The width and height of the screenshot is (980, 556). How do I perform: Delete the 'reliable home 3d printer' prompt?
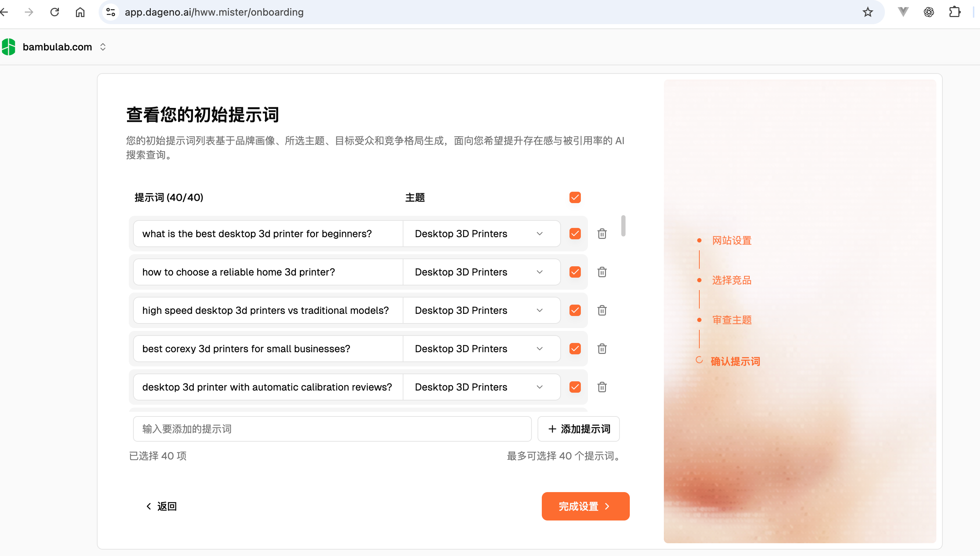(602, 272)
